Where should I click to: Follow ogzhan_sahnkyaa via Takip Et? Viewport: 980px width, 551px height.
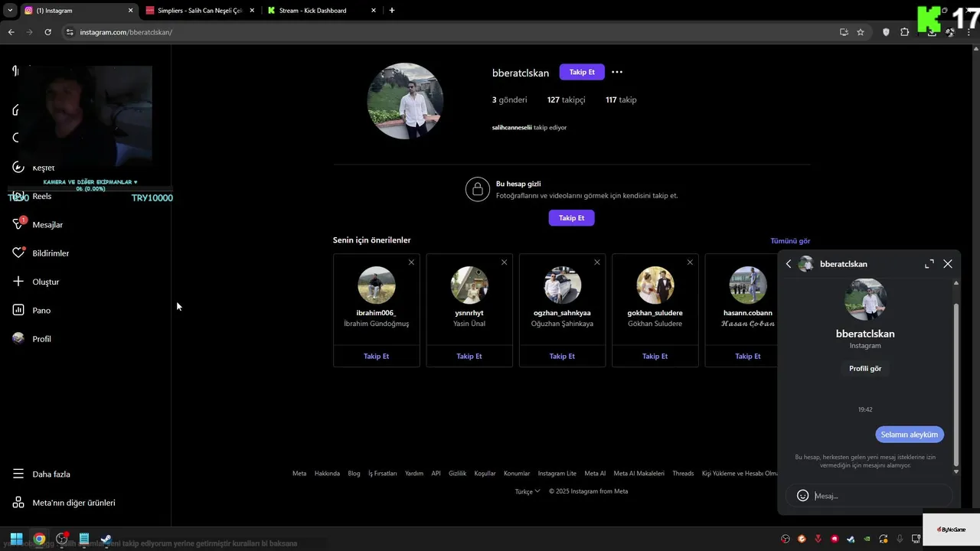[562, 356]
